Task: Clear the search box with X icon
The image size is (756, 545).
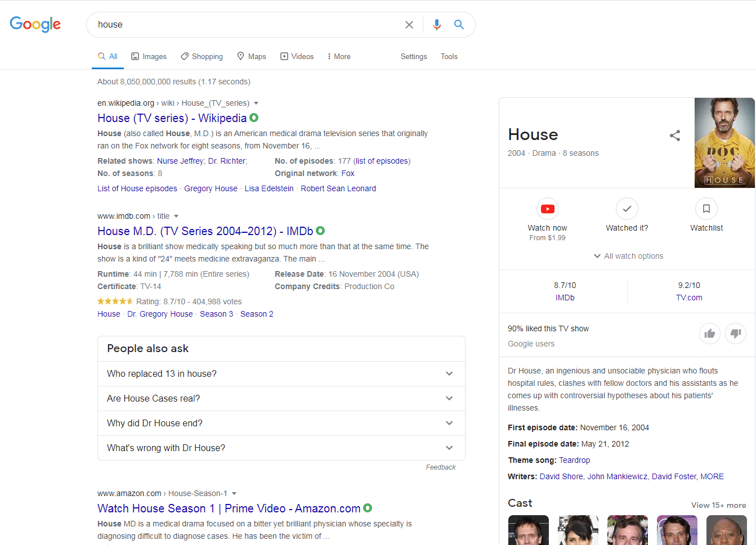Action: click(x=409, y=25)
